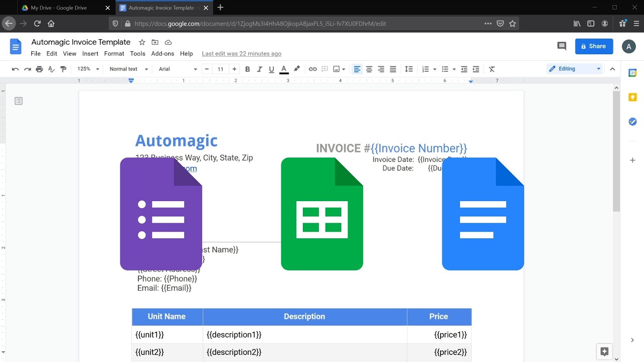Open comment history icon
Viewport: 644px width, 362px height.
(561, 46)
